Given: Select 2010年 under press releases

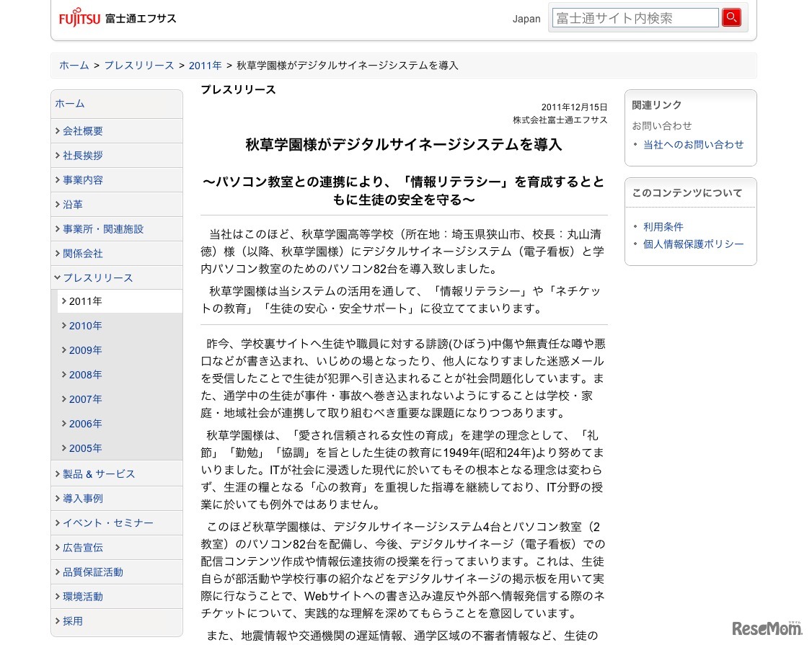Looking at the screenshot, I should pyautogui.click(x=86, y=326).
